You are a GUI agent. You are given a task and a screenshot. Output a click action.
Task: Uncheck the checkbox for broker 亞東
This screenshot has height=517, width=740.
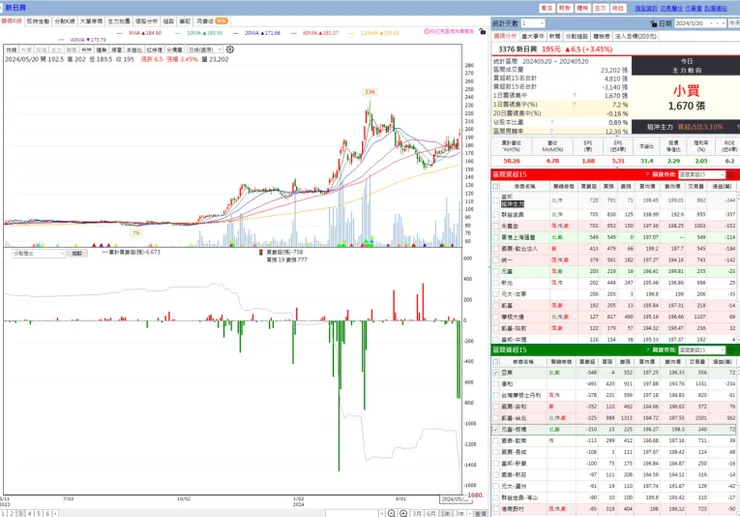(496, 373)
